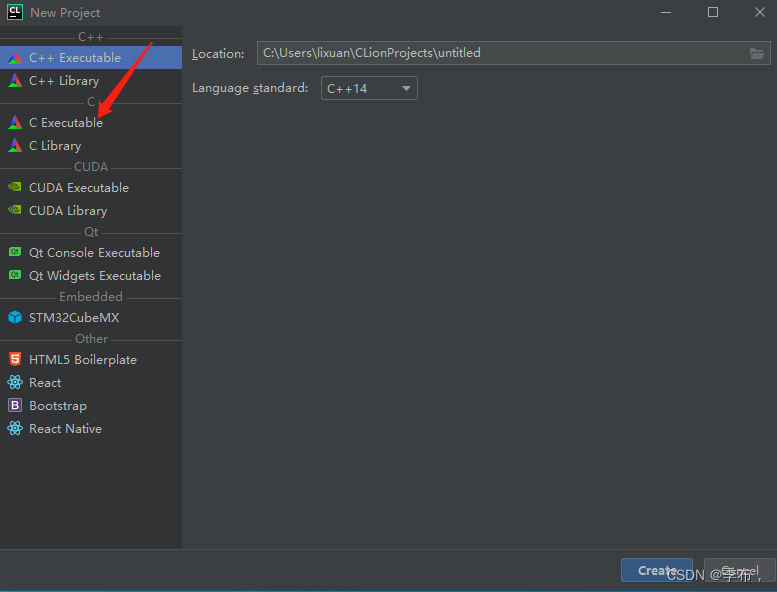Click the CUDA Library NVIDIA icon

(x=15, y=210)
